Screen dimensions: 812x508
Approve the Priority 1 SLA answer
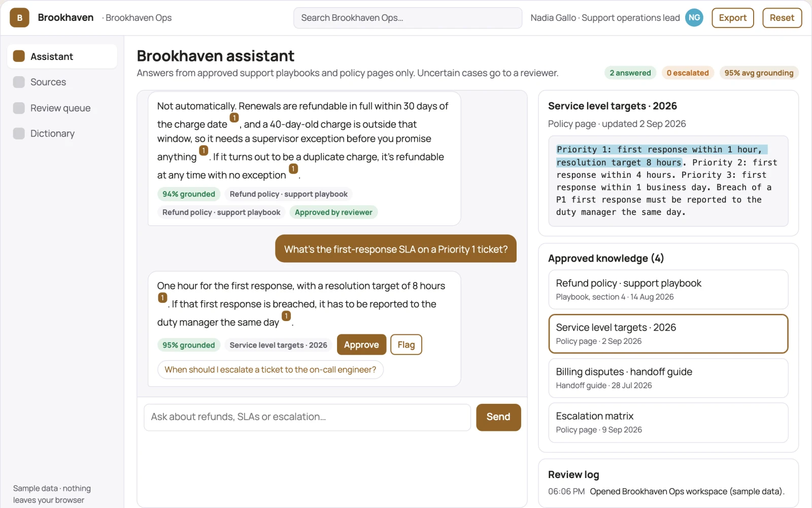[361, 344]
